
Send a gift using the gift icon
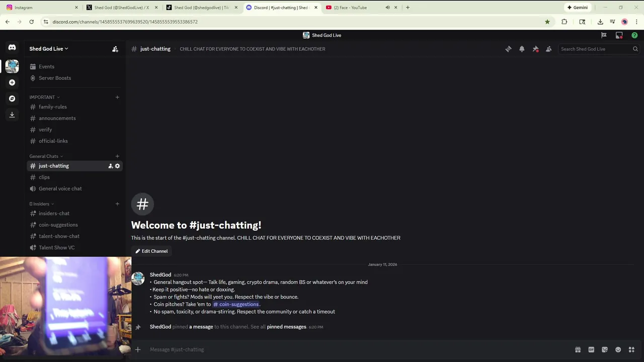[x=578, y=349]
